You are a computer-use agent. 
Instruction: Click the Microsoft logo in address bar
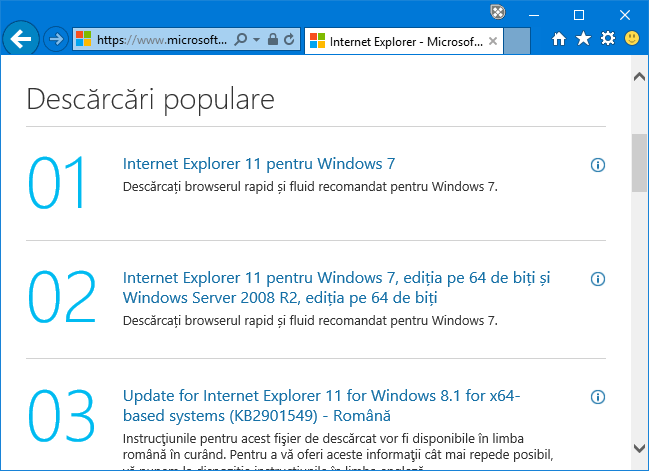click(84, 39)
